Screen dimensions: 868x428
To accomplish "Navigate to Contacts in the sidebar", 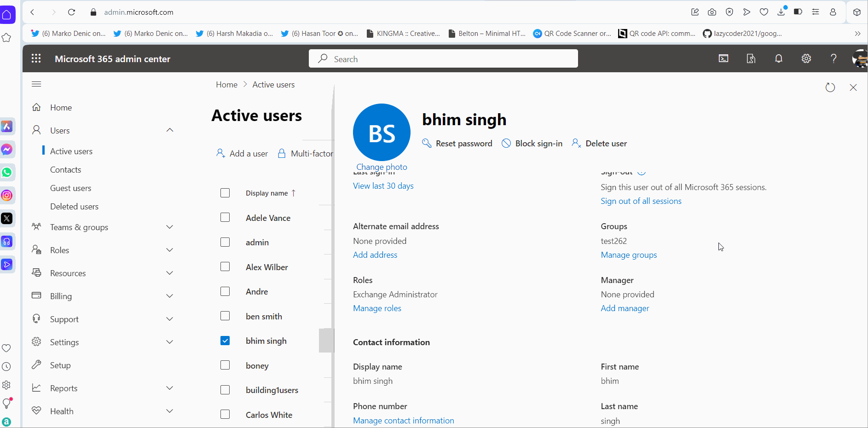I will point(65,169).
